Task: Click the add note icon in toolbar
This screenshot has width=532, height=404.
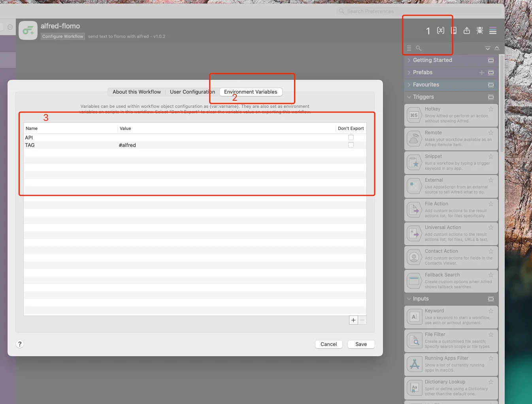Action: 454,30
